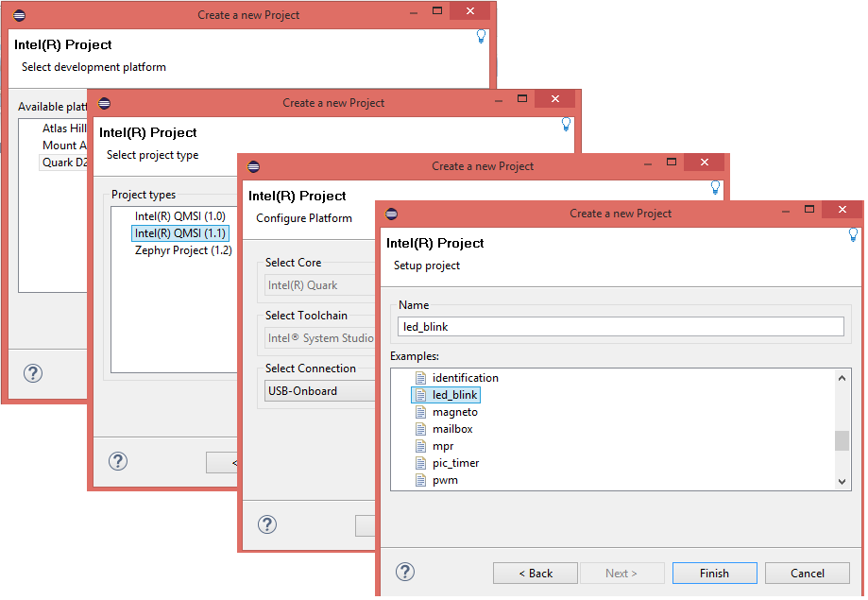Choose the pic_timer example

pos(455,463)
